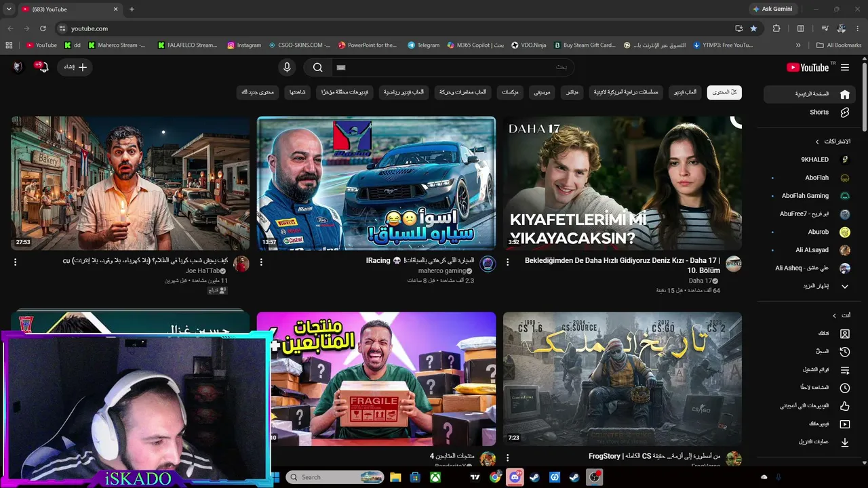Select the Latin American drama series chip
The image size is (868, 488).
tap(627, 92)
